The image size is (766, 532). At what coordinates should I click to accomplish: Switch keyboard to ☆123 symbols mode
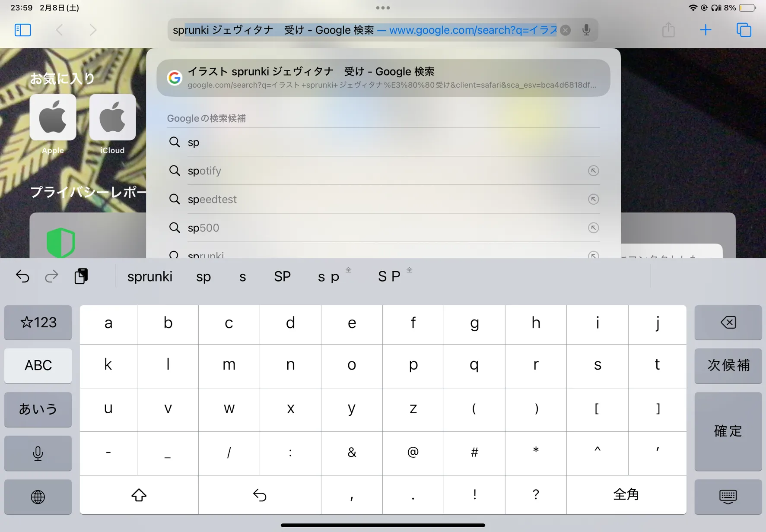tap(38, 323)
